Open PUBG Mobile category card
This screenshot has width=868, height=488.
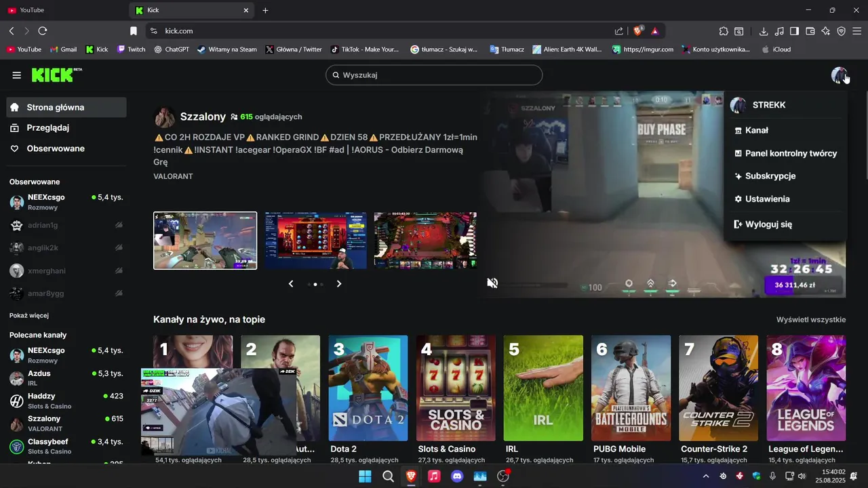(631, 388)
